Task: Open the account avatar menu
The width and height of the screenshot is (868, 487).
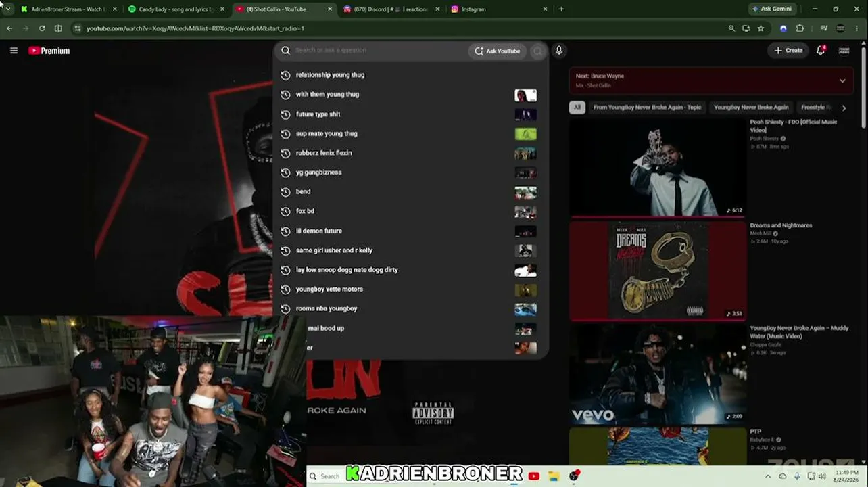Action: pyautogui.click(x=844, y=51)
